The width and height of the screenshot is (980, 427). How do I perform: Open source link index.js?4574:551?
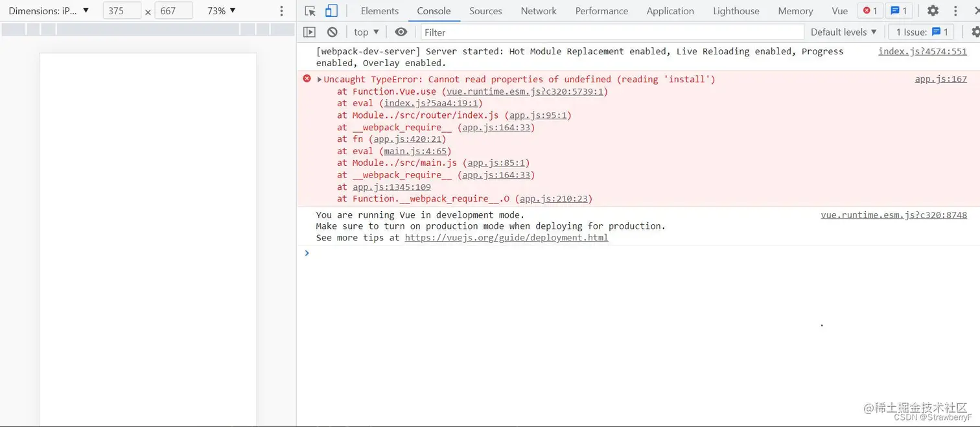[922, 51]
